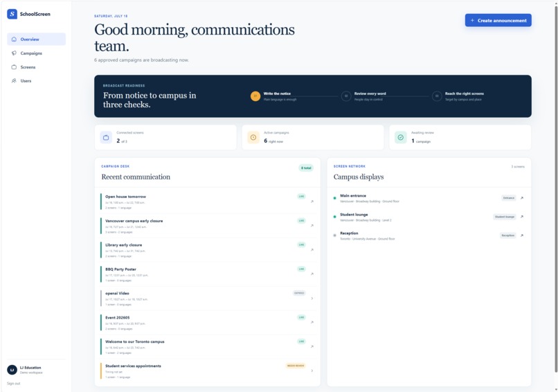
Task: Open the Reception display arrow icon
Action: (x=522, y=235)
